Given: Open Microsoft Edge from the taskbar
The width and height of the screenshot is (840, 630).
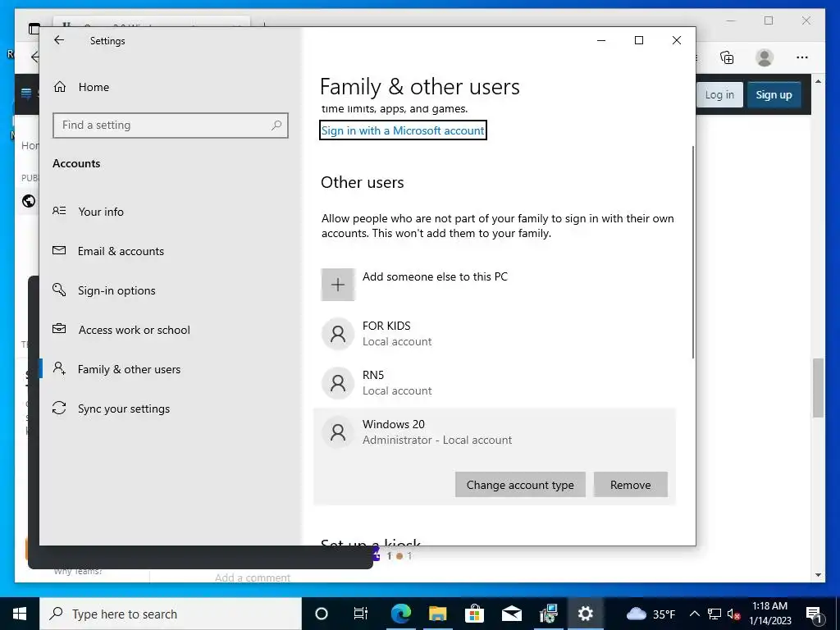Looking at the screenshot, I should [400, 614].
